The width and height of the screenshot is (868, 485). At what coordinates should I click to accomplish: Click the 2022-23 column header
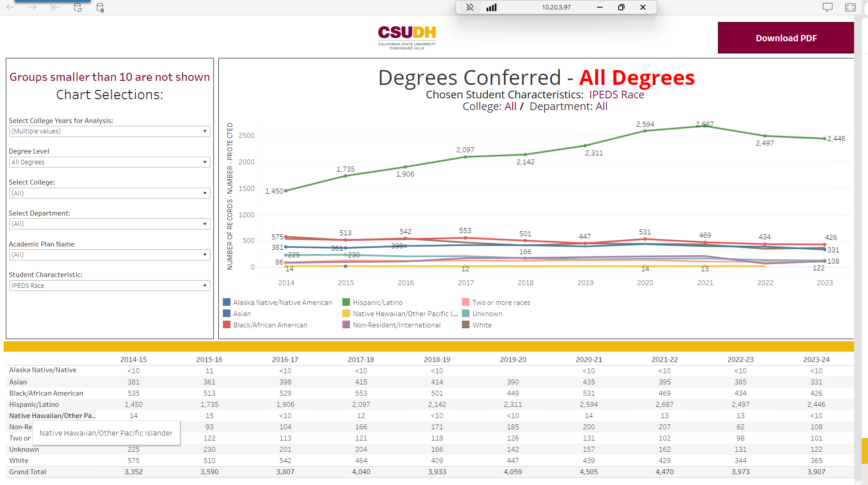[741, 359]
